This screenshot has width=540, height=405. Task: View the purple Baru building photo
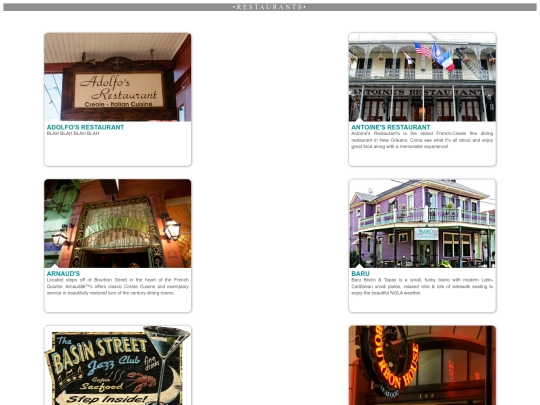point(422,224)
